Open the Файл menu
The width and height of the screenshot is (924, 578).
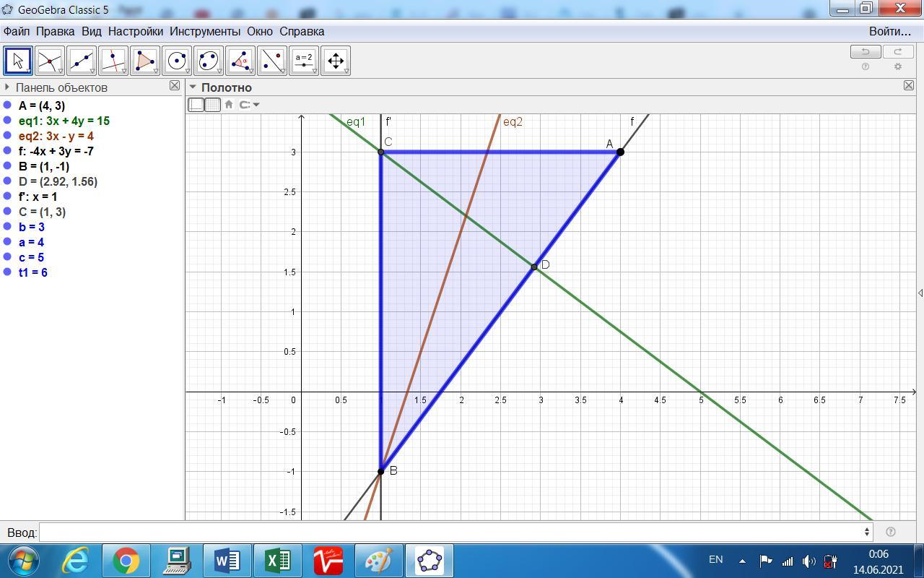(x=17, y=31)
